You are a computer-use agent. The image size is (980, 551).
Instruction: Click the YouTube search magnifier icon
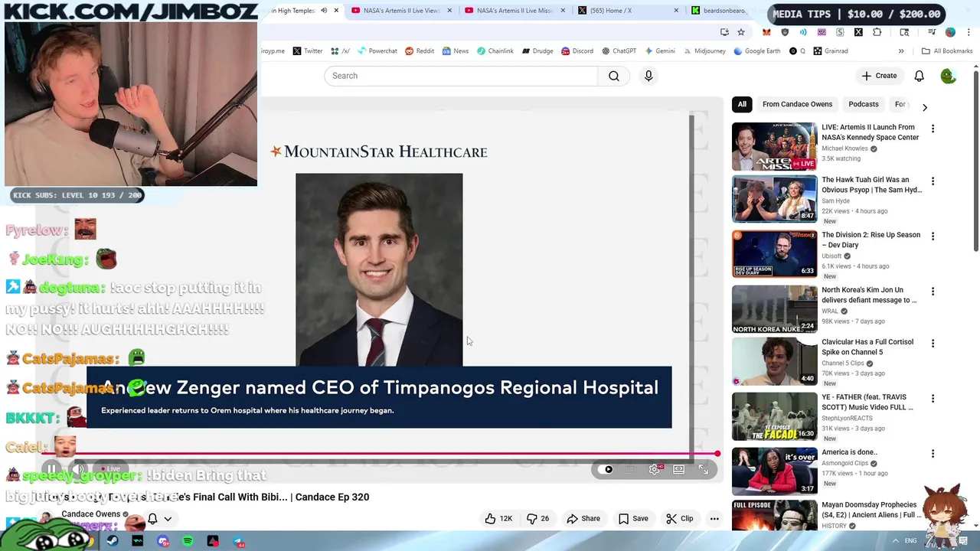[613, 76]
